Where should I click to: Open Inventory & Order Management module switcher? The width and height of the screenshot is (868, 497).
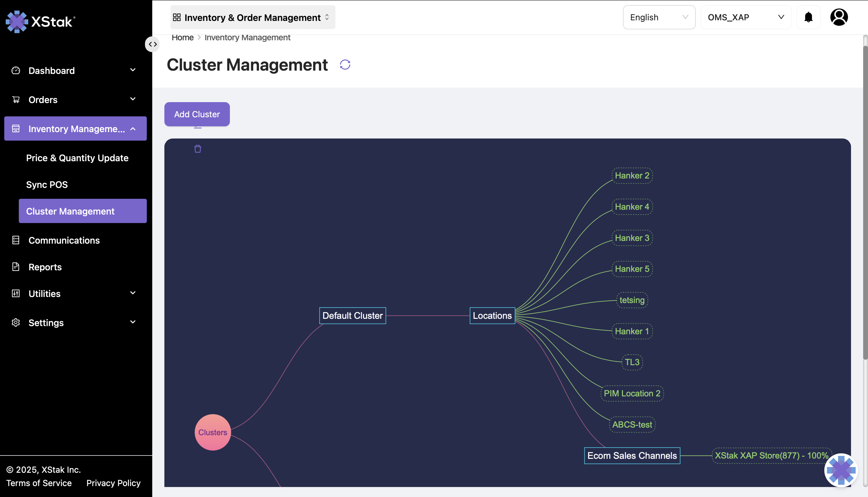coord(252,17)
